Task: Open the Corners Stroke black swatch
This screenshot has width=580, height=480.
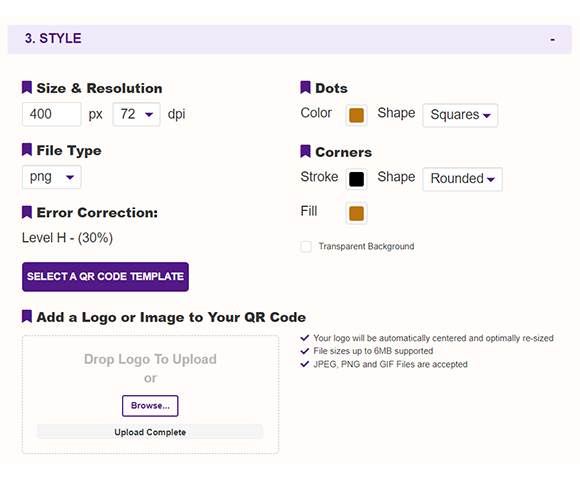Action: click(356, 179)
